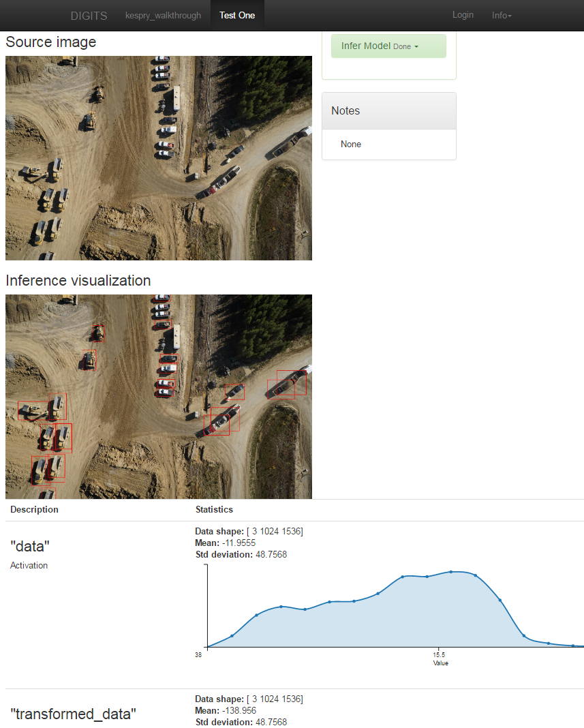The height and width of the screenshot is (728, 584).
Task: Click the 15.5 axis label on the chart
Action: point(440,654)
